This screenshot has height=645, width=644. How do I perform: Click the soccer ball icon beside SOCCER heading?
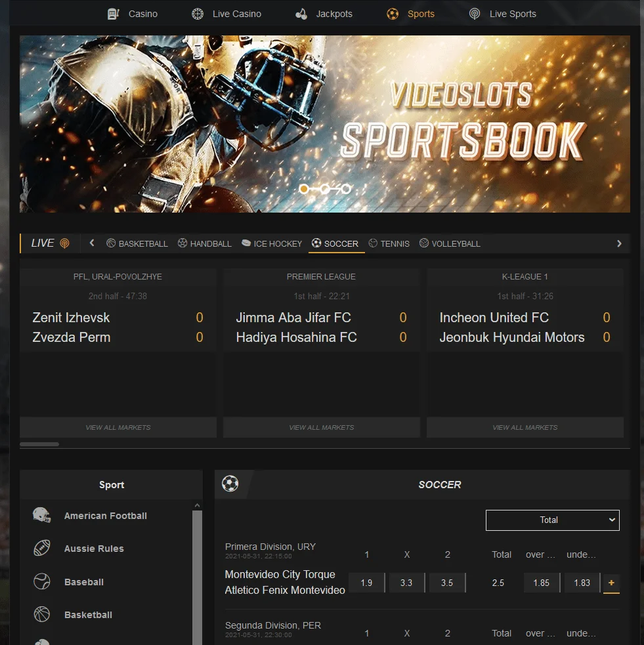230,484
